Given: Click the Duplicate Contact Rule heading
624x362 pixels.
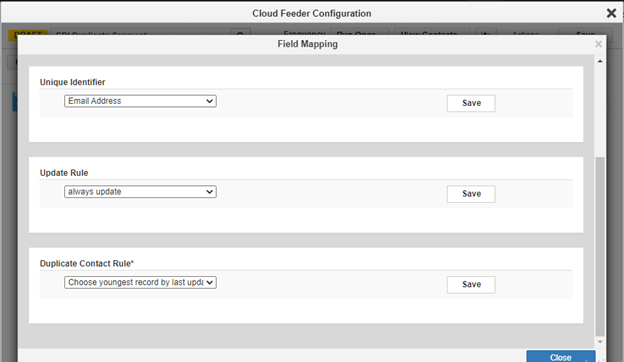Looking at the screenshot, I should click(x=87, y=264).
